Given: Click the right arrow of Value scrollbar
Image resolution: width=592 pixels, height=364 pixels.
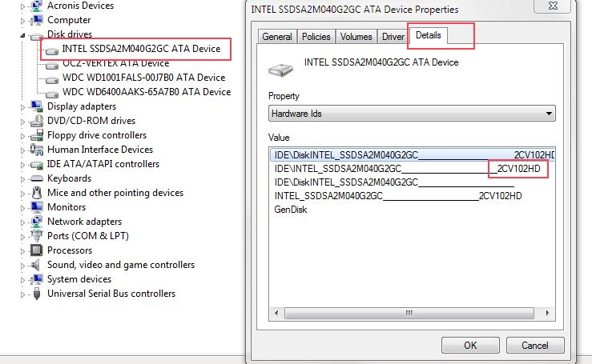Looking at the screenshot, I should tap(547, 313).
